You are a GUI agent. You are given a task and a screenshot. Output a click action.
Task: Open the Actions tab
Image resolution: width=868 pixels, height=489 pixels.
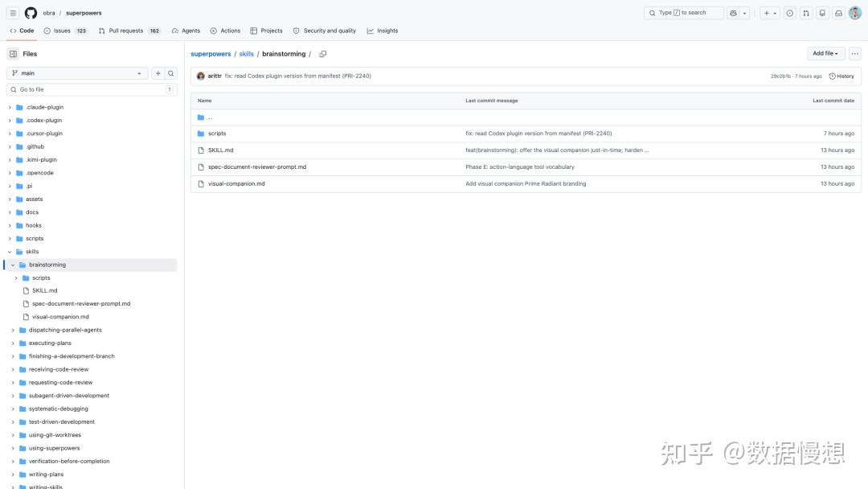[x=225, y=31]
